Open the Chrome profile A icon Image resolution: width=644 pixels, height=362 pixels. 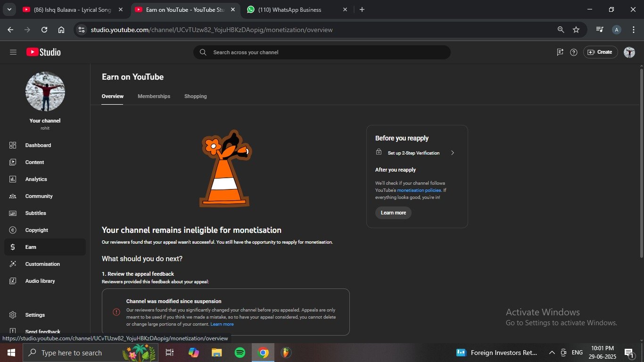617,30
